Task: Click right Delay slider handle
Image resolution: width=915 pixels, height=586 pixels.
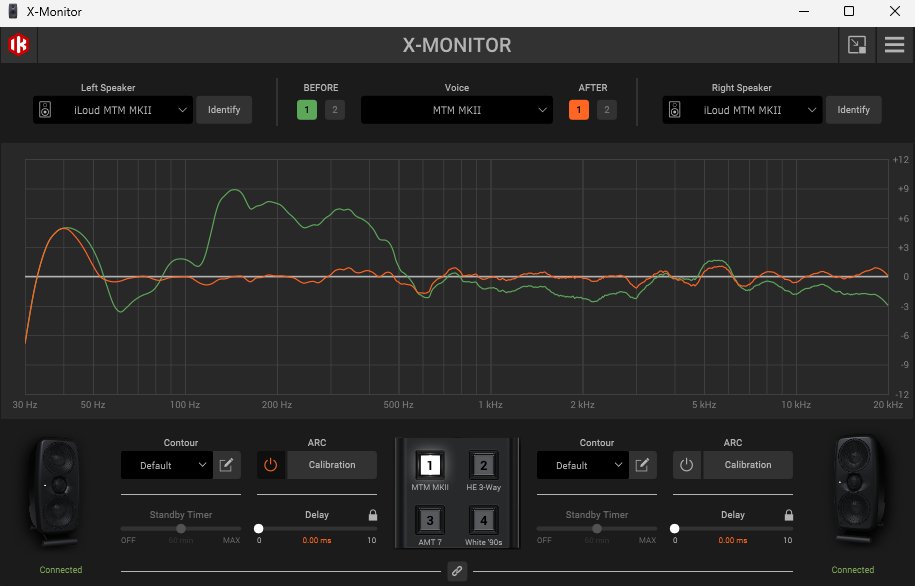Action: (x=675, y=529)
